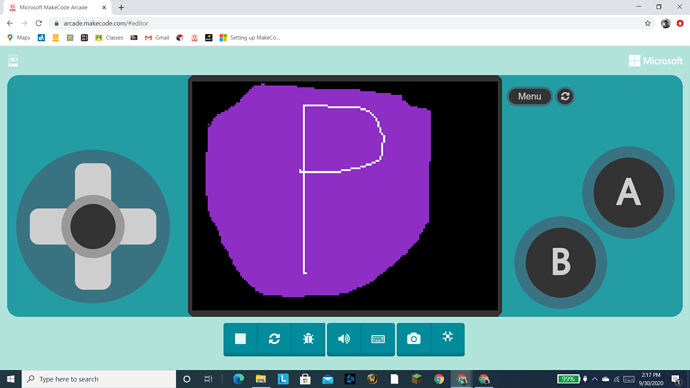Click the D-pad right arrow

[x=140, y=227]
